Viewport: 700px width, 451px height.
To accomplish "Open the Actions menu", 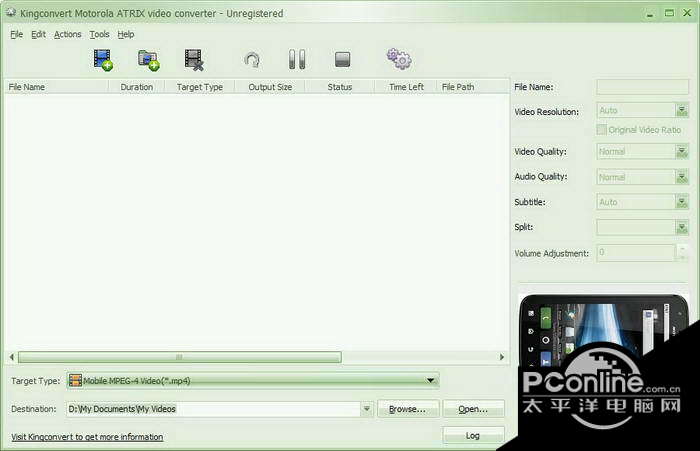I will coord(67,34).
